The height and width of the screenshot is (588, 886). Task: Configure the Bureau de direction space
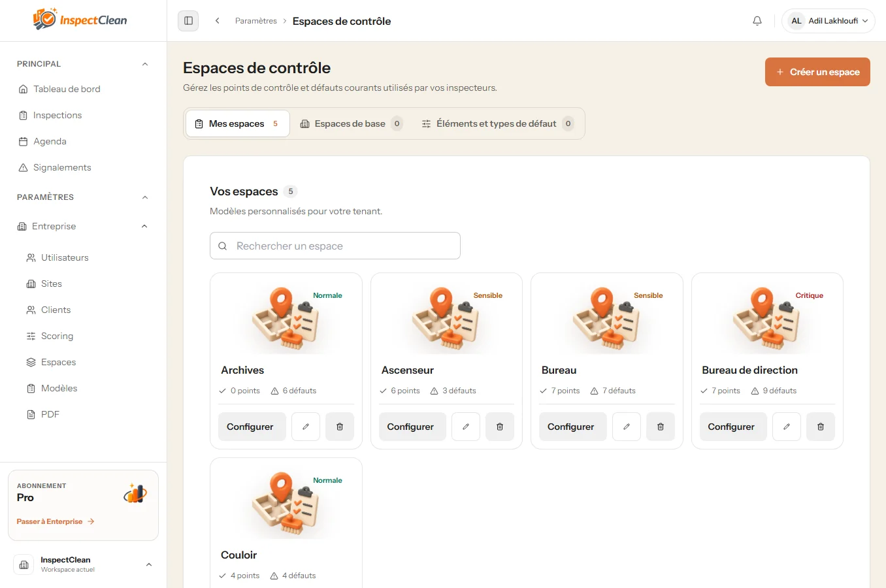pos(733,427)
